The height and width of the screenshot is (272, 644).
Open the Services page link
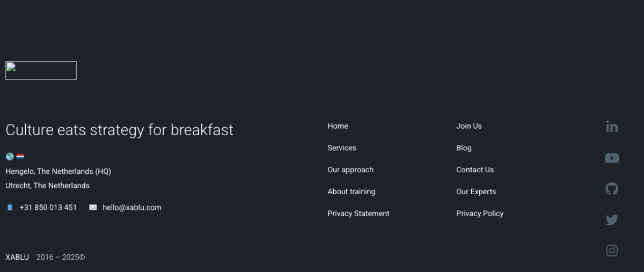pos(342,148)
